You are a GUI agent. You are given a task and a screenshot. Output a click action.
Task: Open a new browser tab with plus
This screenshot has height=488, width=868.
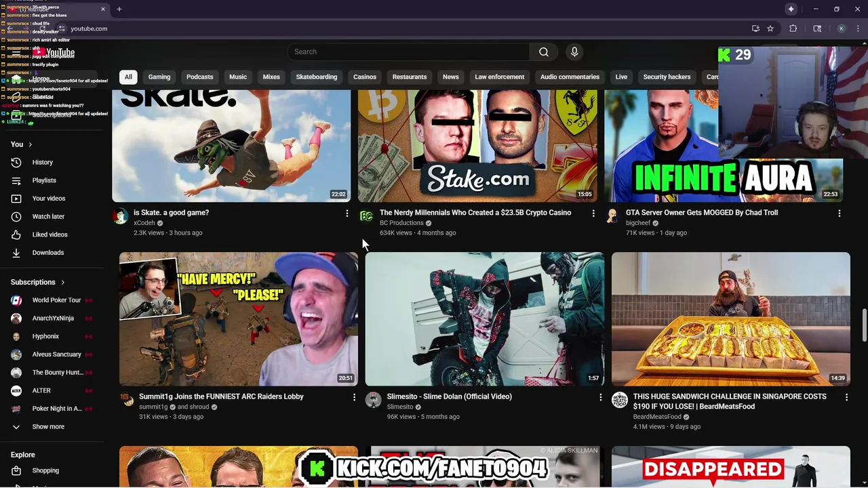coord(119,9)
